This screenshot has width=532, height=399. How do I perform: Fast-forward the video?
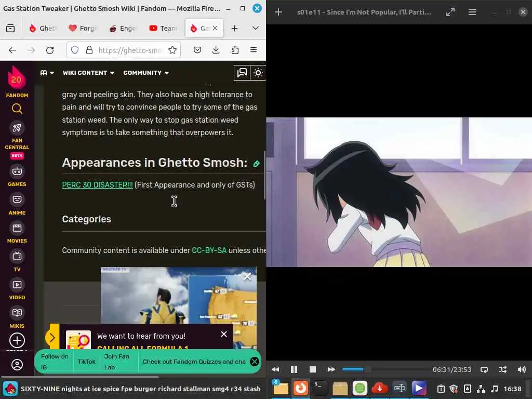coord(331,369)
